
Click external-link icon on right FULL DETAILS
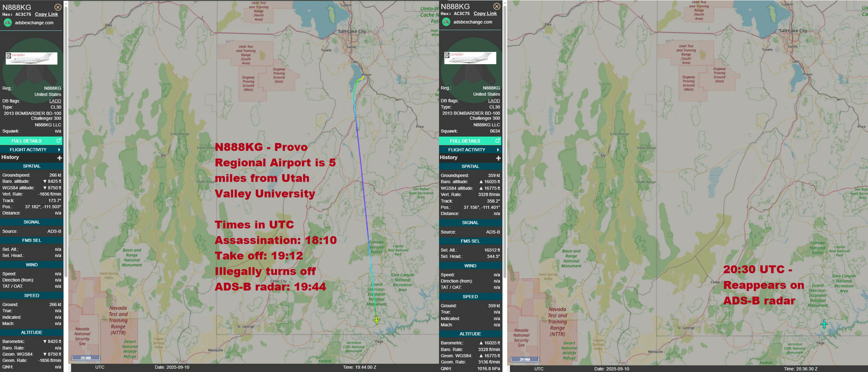pyautogui.click(x=497, y=141)
